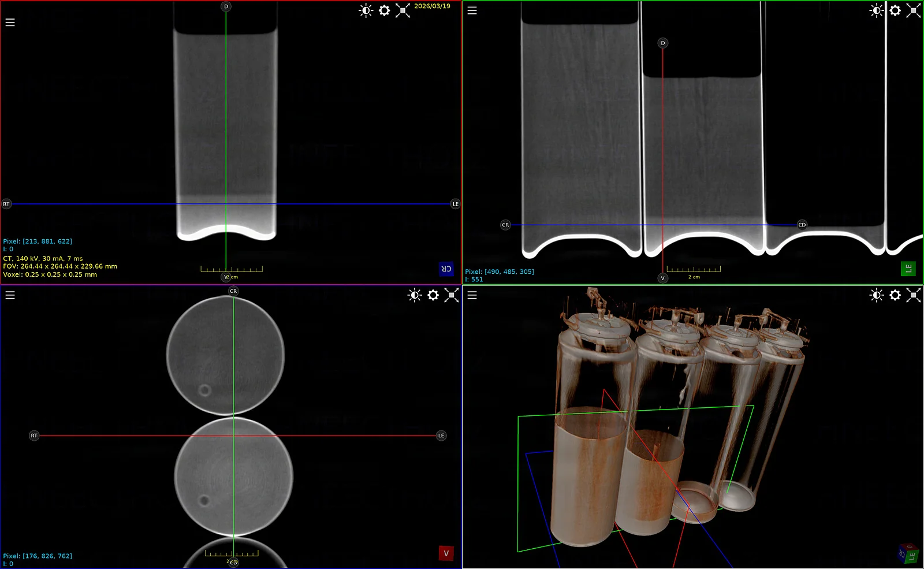Viewport: 924px width, 569px height.
Task: Select the D handle atop the red line, top-right view
Action: pyautogui.click(x=662, y=43)
